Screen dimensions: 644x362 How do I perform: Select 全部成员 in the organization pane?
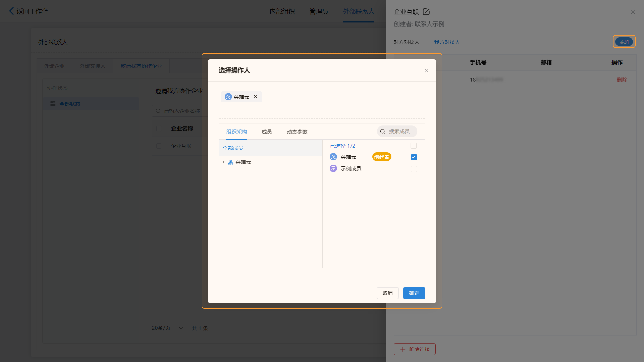[271, 148]
